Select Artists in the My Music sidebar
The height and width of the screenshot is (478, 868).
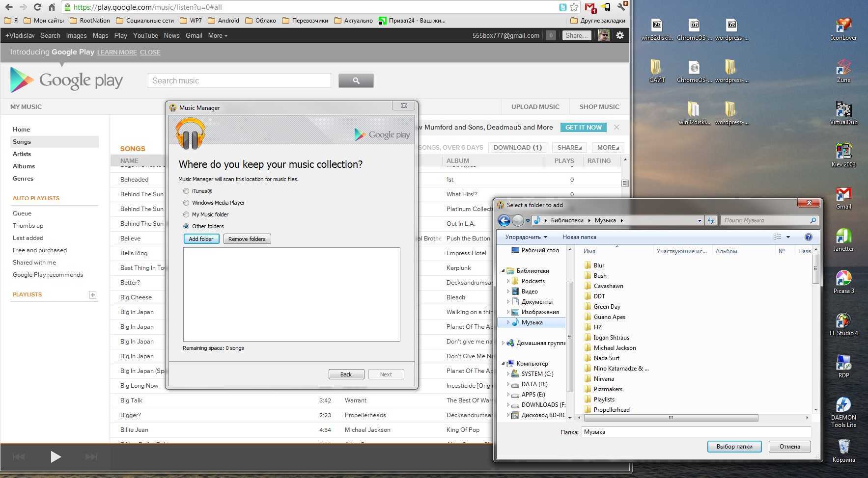(22, 154)
